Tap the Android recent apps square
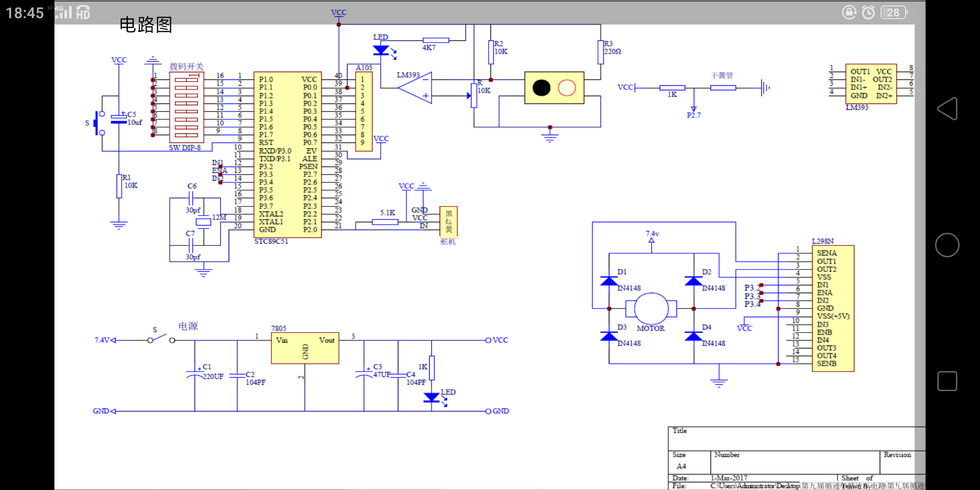The image size is (980, 490). click(x=947, y=381)
